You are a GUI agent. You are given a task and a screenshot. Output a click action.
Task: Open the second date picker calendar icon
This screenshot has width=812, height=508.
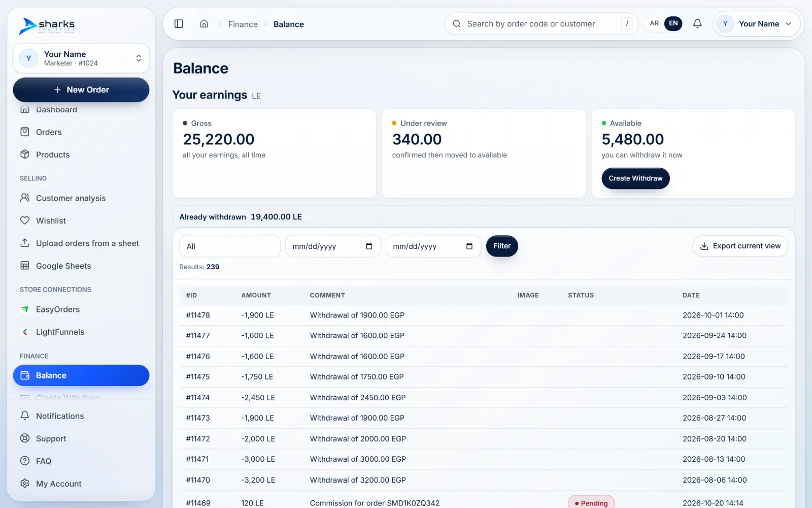pos(469,246)
